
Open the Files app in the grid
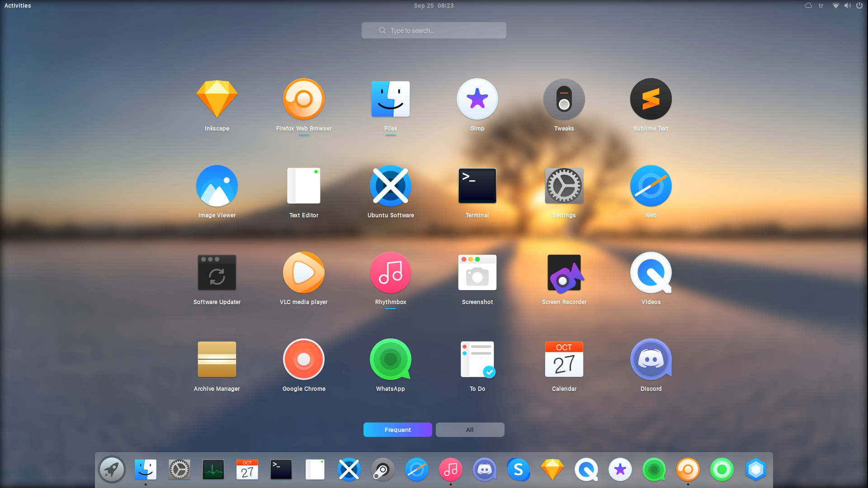(x=391, y=99)
